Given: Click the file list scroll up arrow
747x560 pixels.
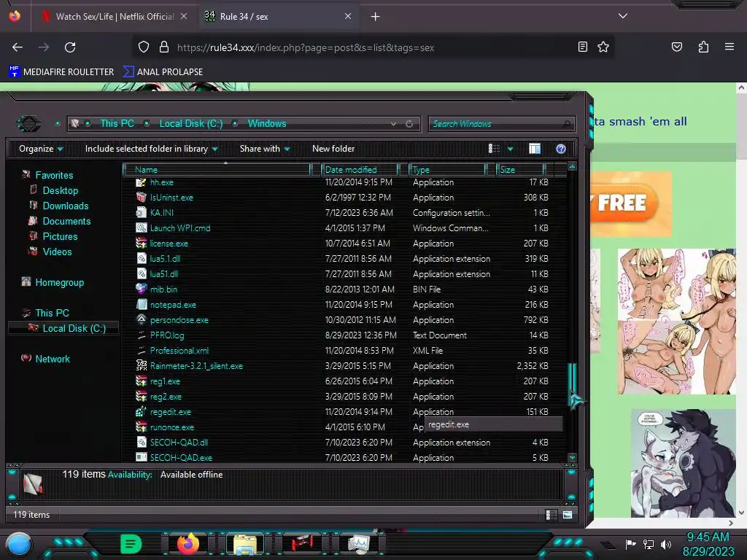Looking at the screenshot, I should coord(572,166).
